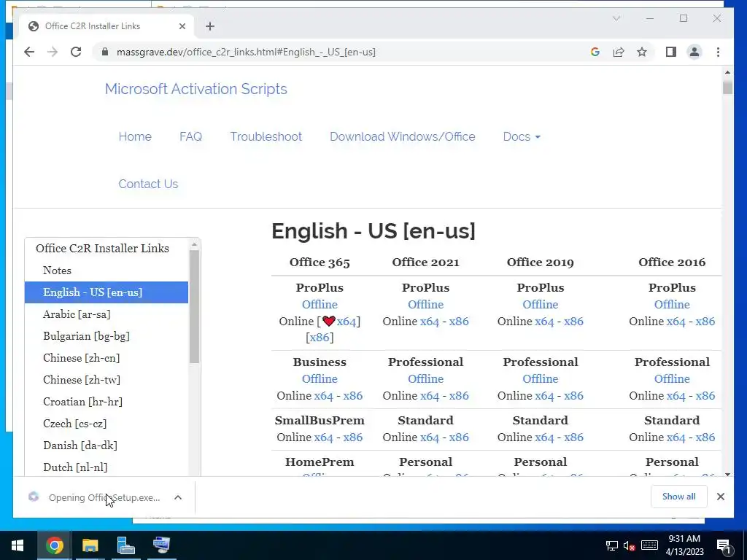The image size is (747, 560).
Task: Open Chrome from the taskbar
Action: [x=54, y=545]
